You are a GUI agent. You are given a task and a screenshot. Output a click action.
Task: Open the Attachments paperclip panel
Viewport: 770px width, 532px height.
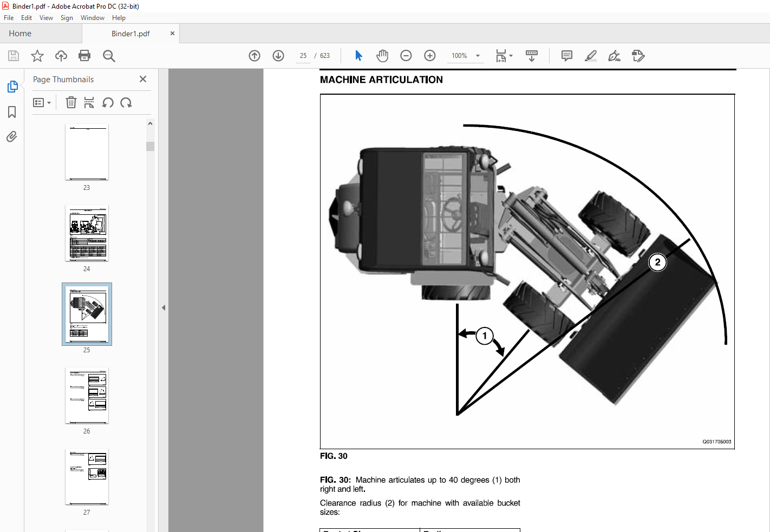(x=12, y=136)
